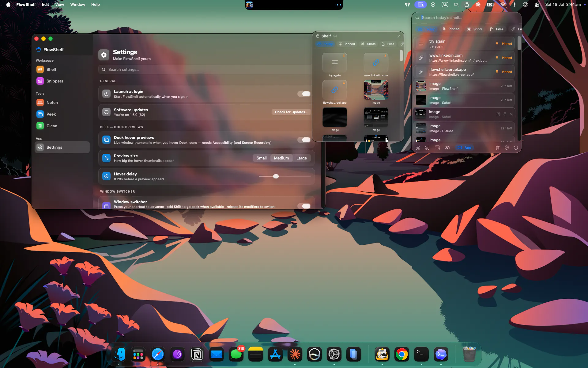The image size is (588, 368).
Task: Remove the highlighted Image · Safari shelf item
Action: point(511,114)
